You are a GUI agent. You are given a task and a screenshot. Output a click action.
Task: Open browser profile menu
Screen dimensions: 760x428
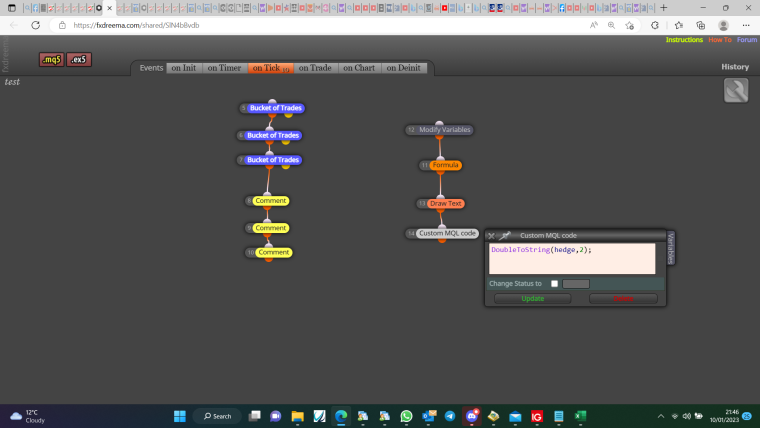723,25
